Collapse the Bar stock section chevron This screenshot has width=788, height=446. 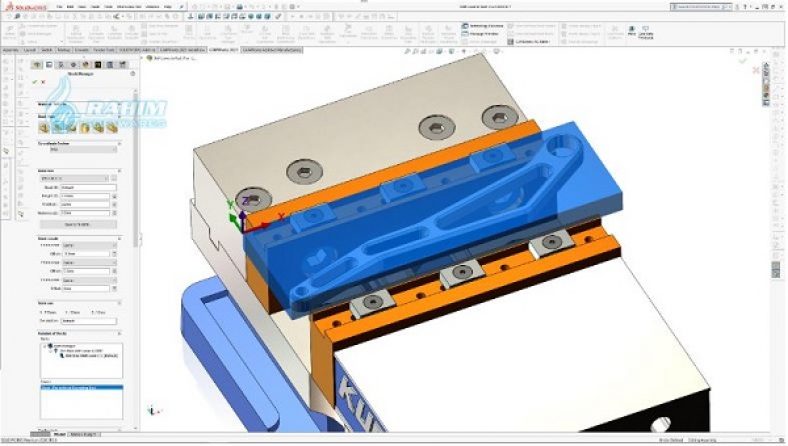(119, 171)
